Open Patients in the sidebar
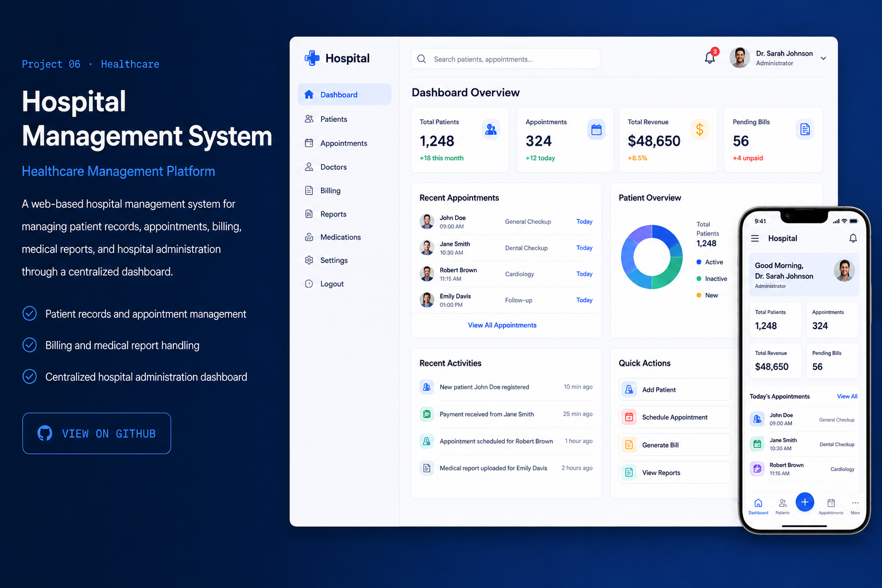 point(345,119)
